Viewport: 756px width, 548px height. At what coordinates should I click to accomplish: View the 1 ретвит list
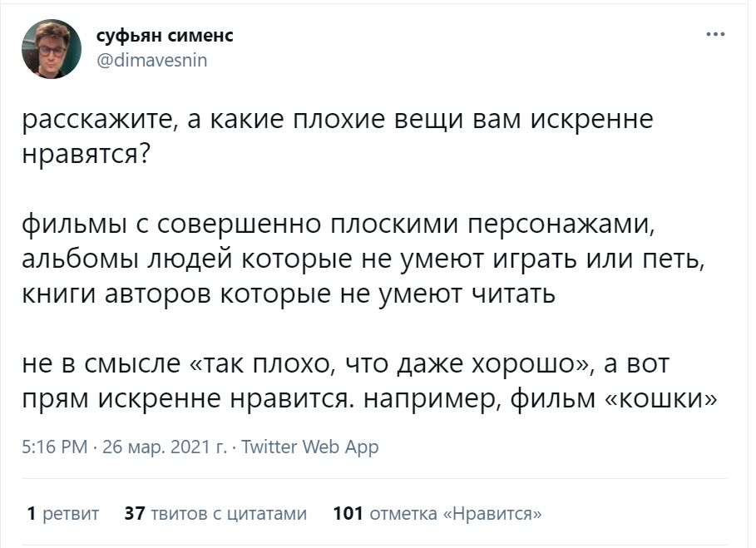(x=63, y=514)
